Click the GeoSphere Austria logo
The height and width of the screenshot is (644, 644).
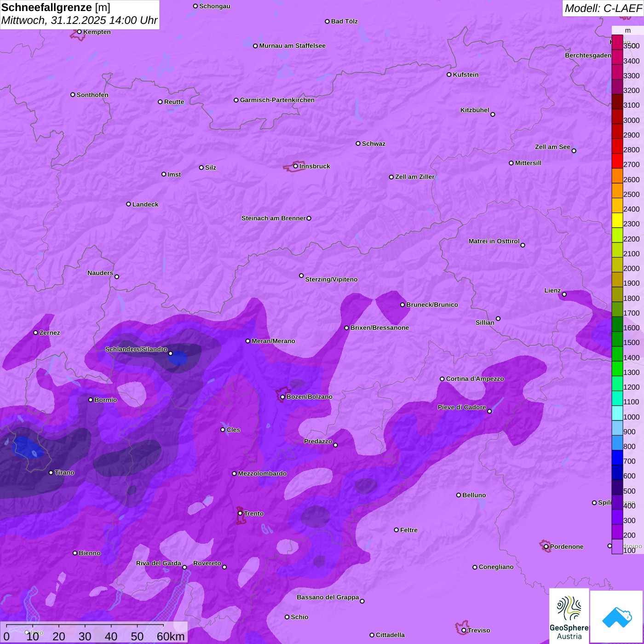[569, 616]
